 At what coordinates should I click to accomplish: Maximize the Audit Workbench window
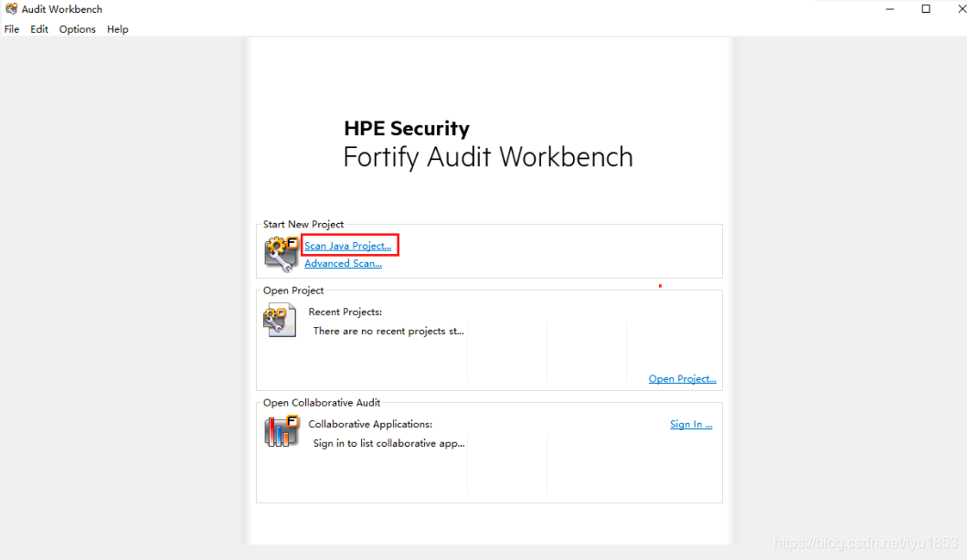tap(926, 8)
